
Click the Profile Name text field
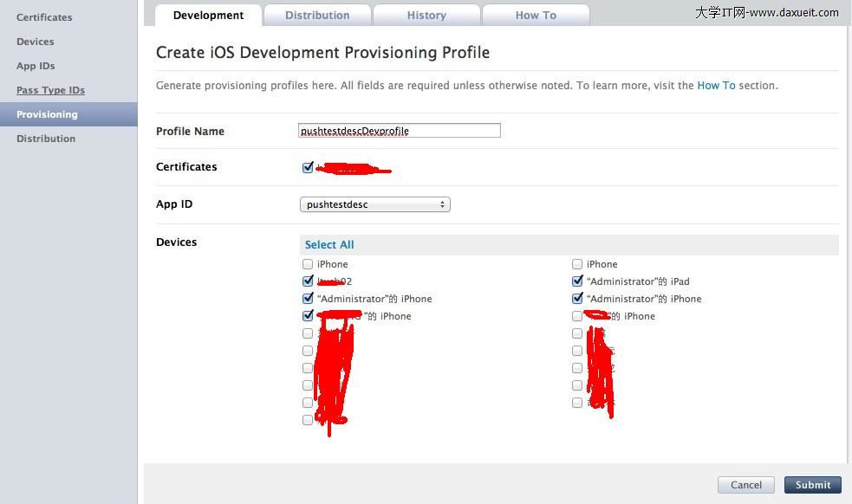click(x=400, y=131)
